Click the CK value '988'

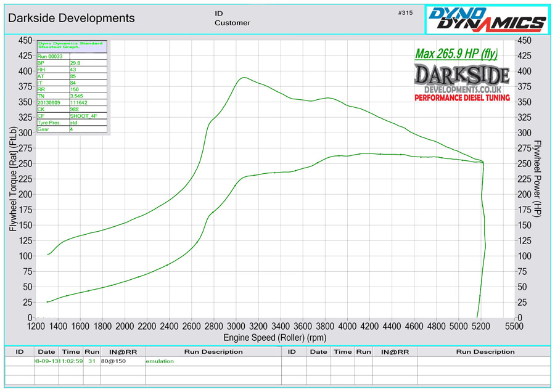pos(75,109)
